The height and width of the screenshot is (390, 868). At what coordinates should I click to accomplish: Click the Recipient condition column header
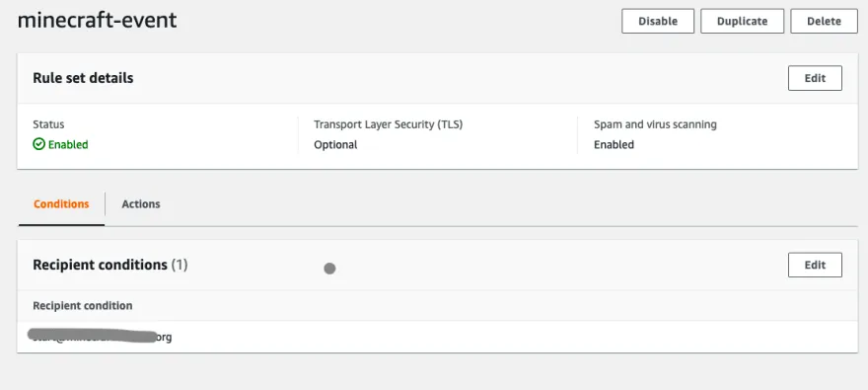pyautogui.click(x=83, y=306)
